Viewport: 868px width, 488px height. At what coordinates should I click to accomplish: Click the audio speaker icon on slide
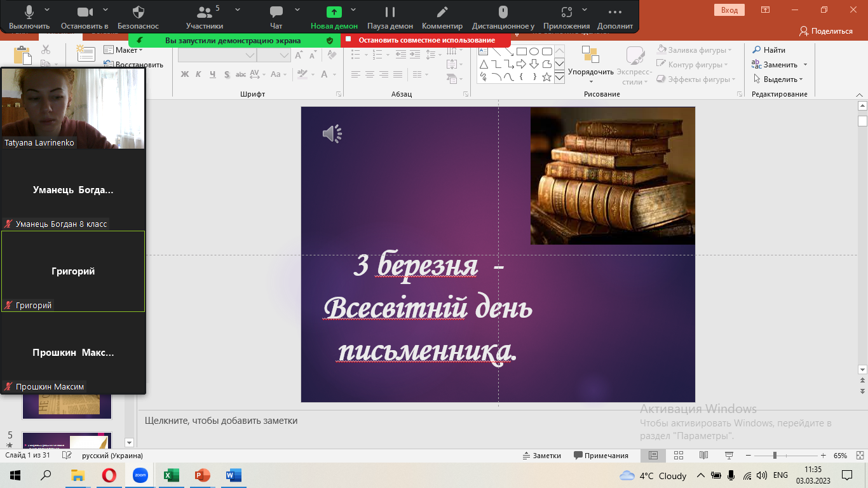[x=332, y=134]
